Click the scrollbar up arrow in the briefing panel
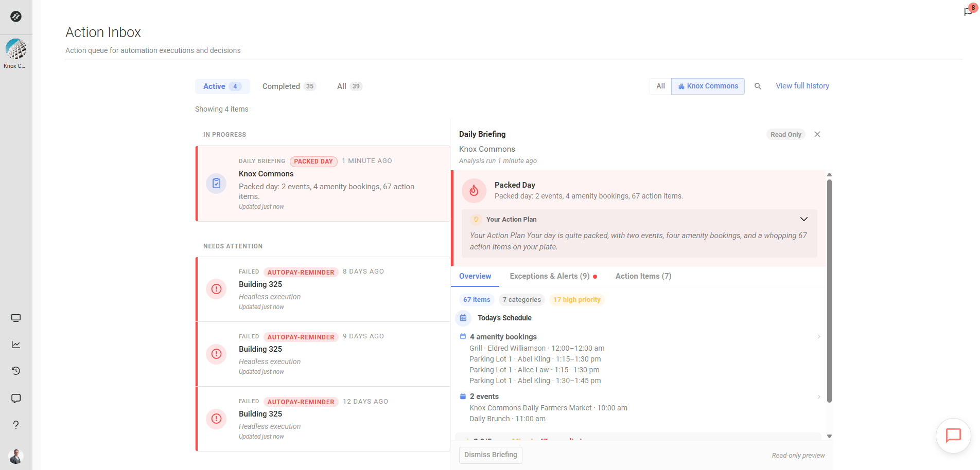The width and height of the screenshot is (980, 470). point(829,175)
